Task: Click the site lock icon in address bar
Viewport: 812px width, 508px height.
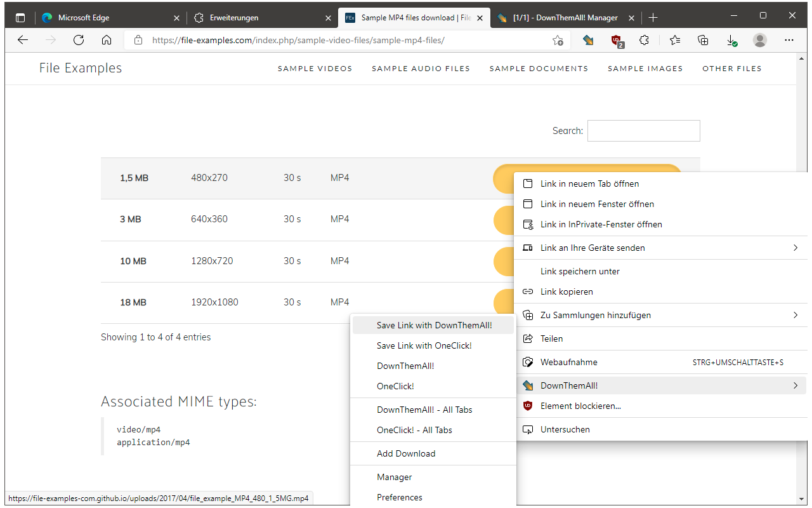Action: [138, 40]
